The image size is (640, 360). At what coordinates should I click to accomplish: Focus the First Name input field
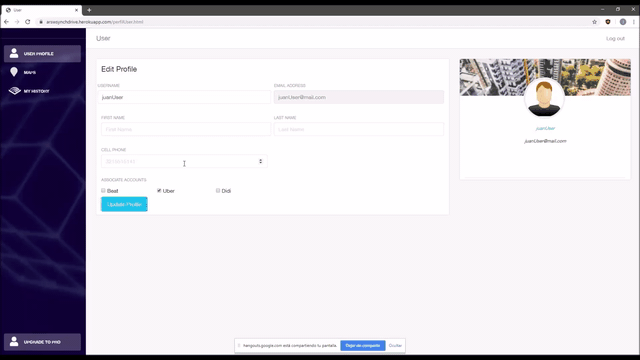(186, 129)
